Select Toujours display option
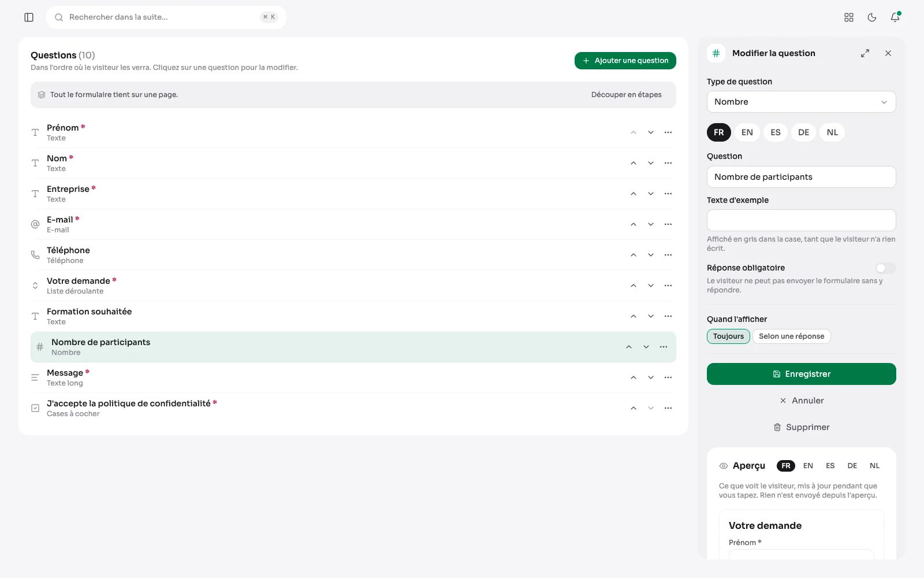 click(728, 336)
